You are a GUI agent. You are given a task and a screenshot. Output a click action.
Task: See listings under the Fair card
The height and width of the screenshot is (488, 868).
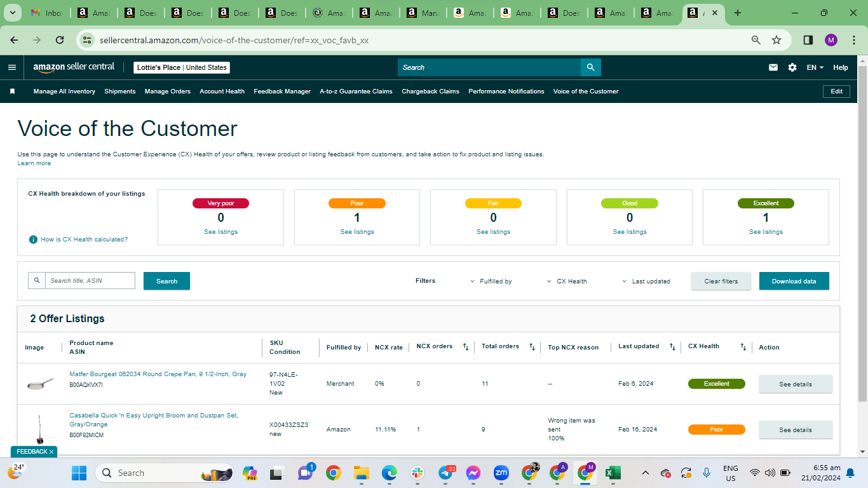click(493, 232)
